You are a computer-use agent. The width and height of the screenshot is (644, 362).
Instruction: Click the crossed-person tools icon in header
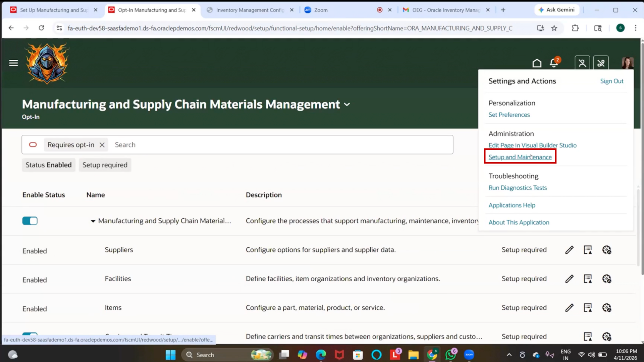[x=582, y=63]
